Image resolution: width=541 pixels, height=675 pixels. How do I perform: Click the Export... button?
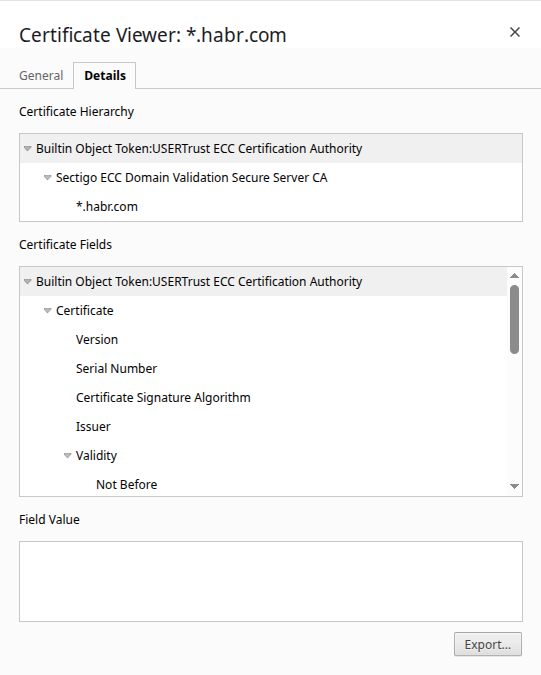(488, 644)
